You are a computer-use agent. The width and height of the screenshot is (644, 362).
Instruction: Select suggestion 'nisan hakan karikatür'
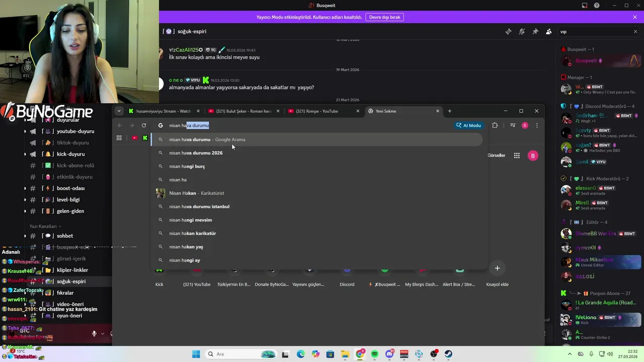pos(317,233)
